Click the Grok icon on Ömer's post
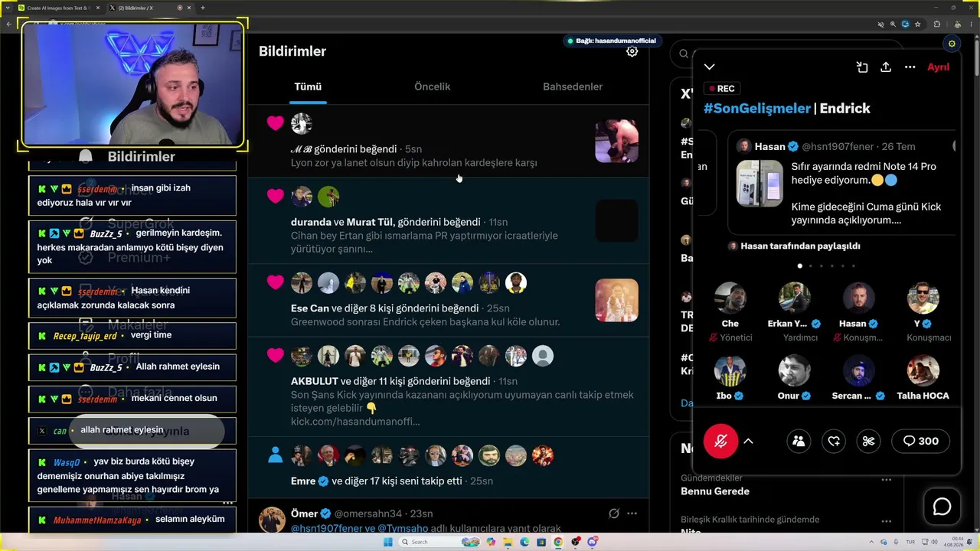The image size is (980, 551). pyautogui.click(x=613, y=514)
